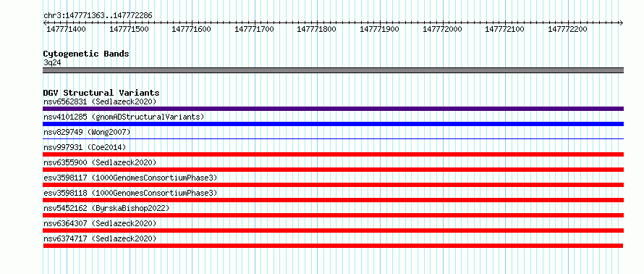This screenshot has width=644, height=274.
Task: Click ruler position 147771700
Action: coord(254,29)
